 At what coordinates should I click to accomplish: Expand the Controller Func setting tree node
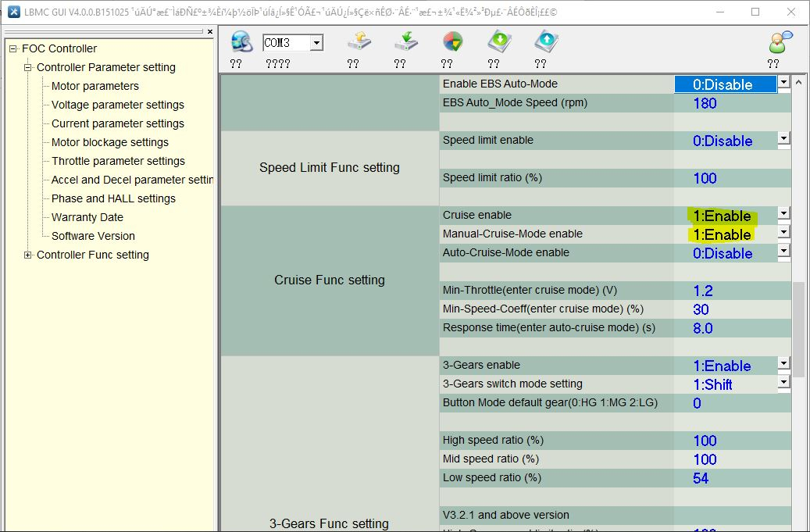pyautogui.click(x=29, y=255)
